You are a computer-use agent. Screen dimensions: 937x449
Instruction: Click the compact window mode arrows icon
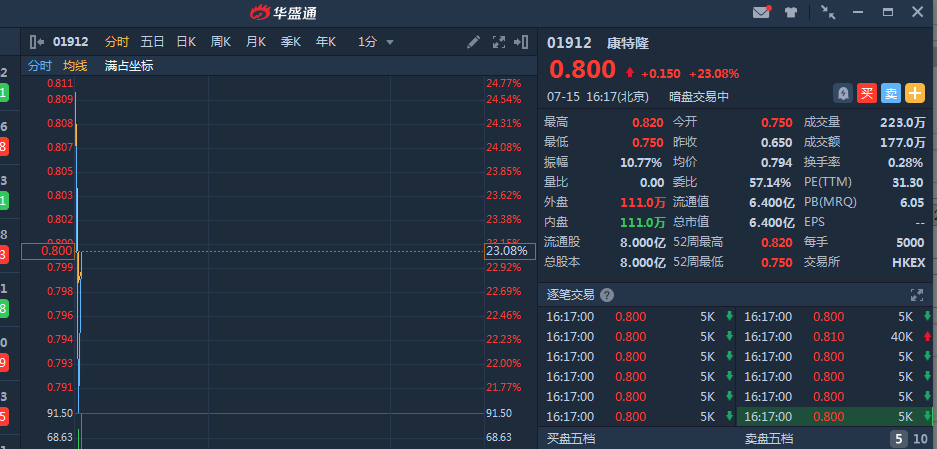click(827, 13)
